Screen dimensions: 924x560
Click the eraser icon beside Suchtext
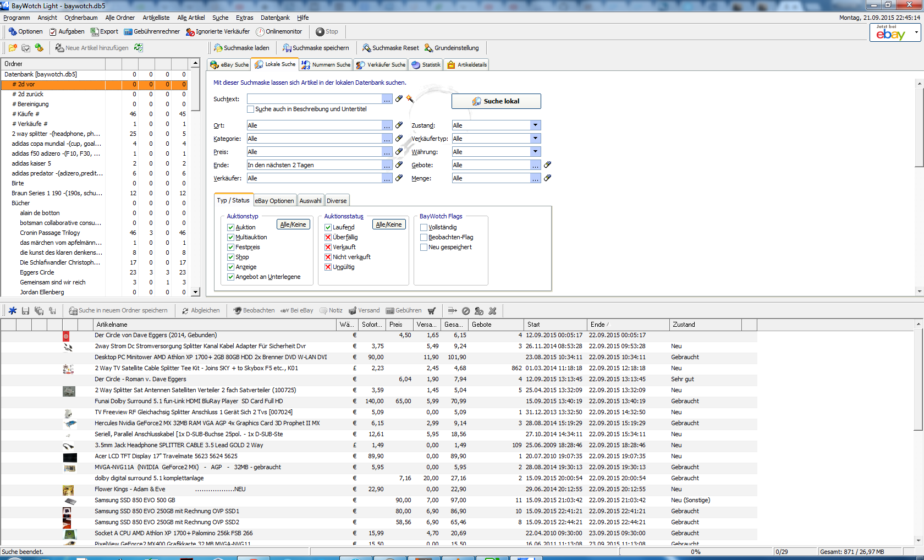point(399,99)
